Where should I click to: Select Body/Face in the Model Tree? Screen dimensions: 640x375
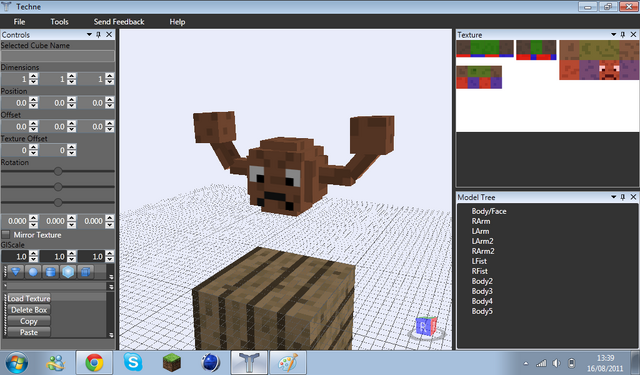(489, 211)
